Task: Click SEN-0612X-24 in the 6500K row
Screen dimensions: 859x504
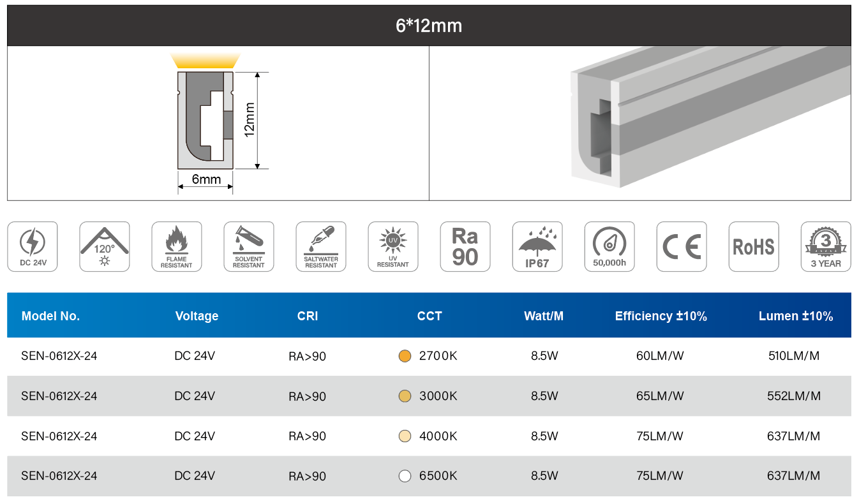Action: click(59, 476)
